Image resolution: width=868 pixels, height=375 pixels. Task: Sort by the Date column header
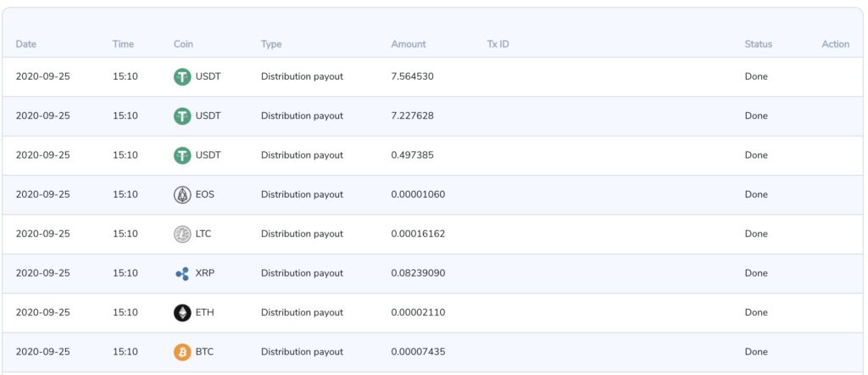point(26,44)
